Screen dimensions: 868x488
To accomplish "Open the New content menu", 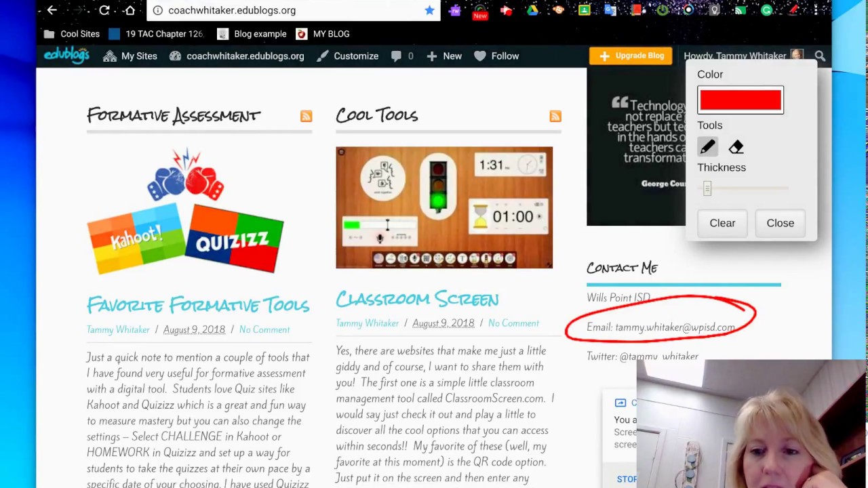I will coord(444,56).
